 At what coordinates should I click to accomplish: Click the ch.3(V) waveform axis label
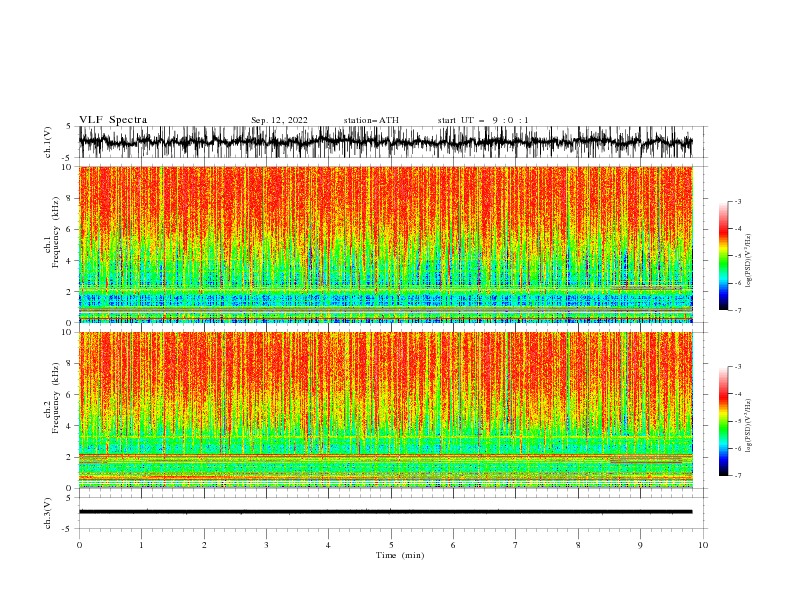[x=48, y=513]
